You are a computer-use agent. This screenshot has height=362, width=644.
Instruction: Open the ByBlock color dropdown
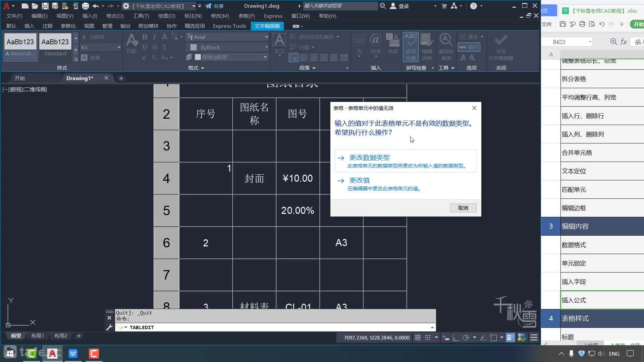[266, 47]
